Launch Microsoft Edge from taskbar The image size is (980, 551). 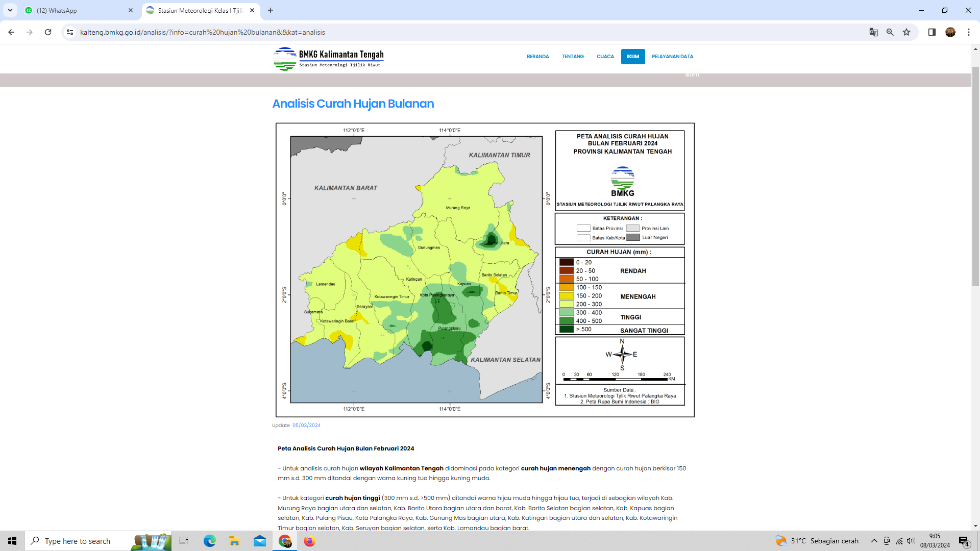click(209, 541)
